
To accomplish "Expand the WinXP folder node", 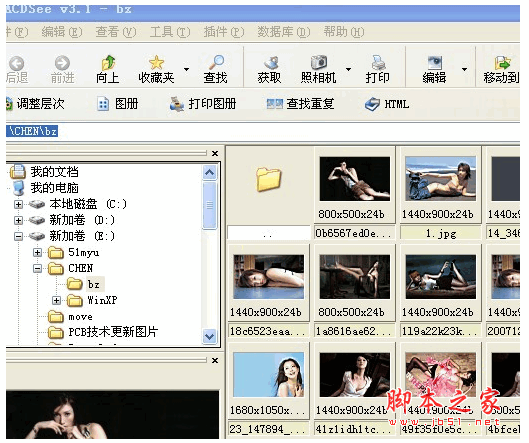I will point(56,300).
